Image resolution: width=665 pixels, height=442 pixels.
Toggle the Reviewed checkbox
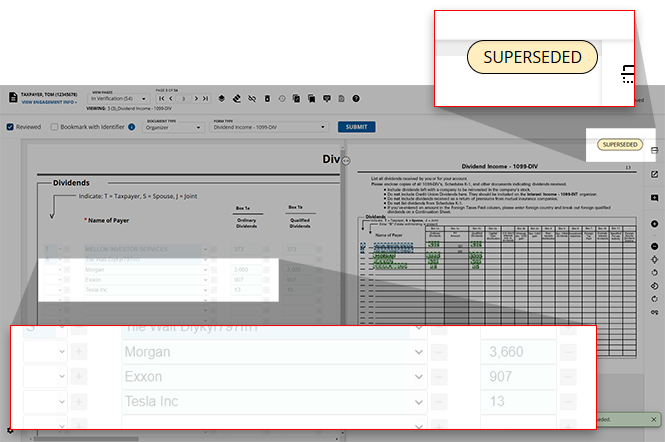tap(10, 127)
